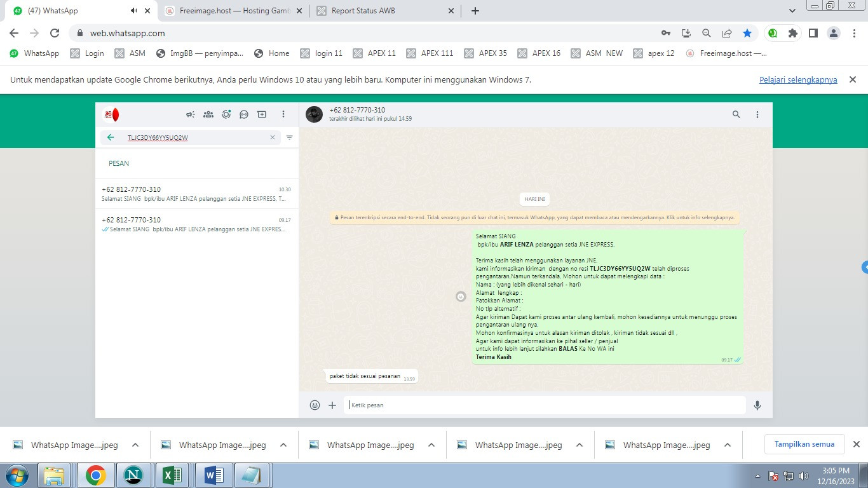Open the Extensions puzzle icon
The image size is (868, 488).
pyautogui.click(x=792, y=33)
